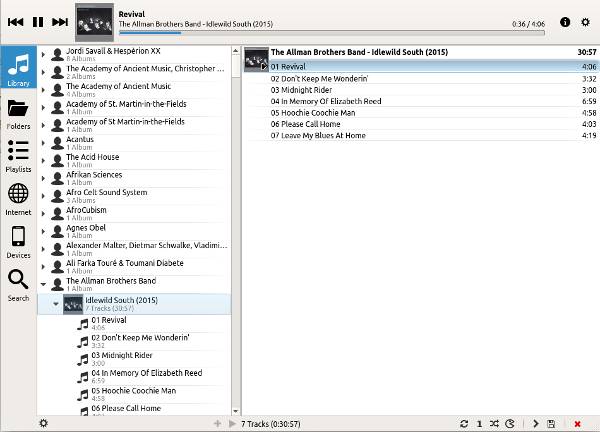
Task: Click the play queue album cover thumbnail
Action: (256, 59)
